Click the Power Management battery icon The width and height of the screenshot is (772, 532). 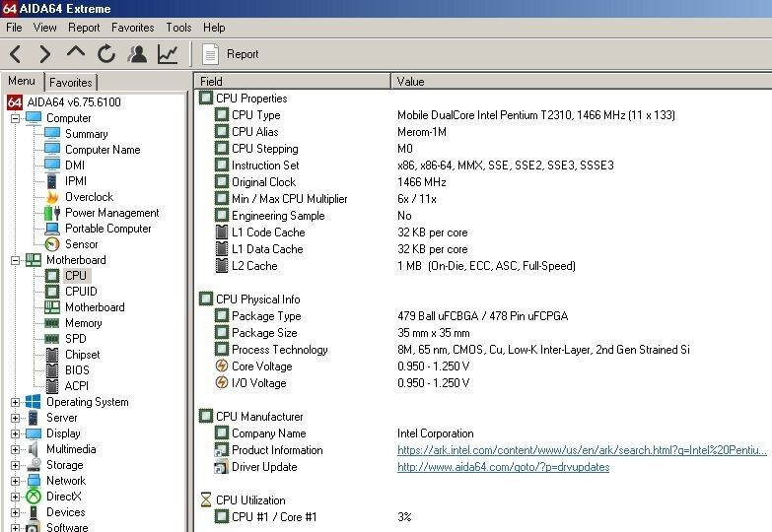pyautogui.click(x=51, y=213)
